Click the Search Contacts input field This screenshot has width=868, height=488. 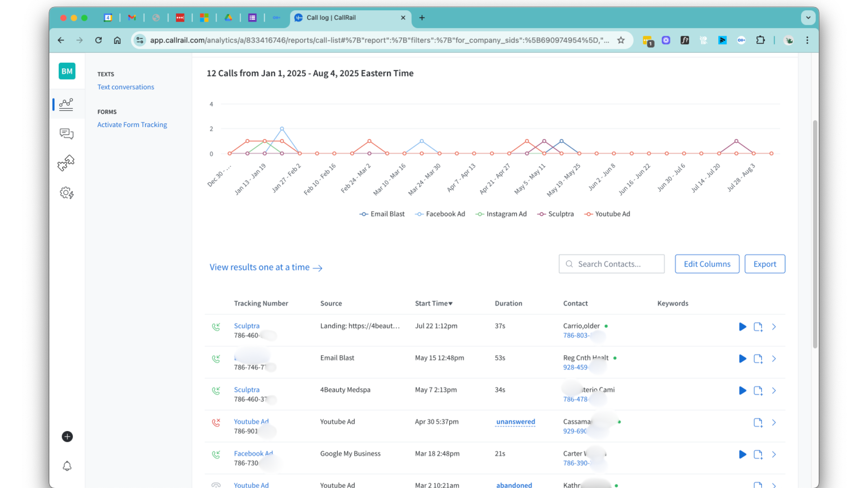tap(611, 264)
